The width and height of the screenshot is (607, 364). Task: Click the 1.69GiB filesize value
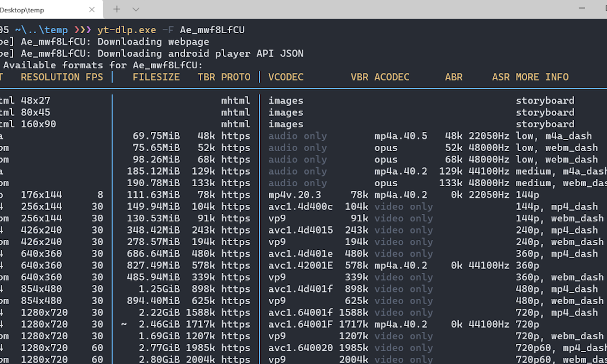(x=159, y=336)
